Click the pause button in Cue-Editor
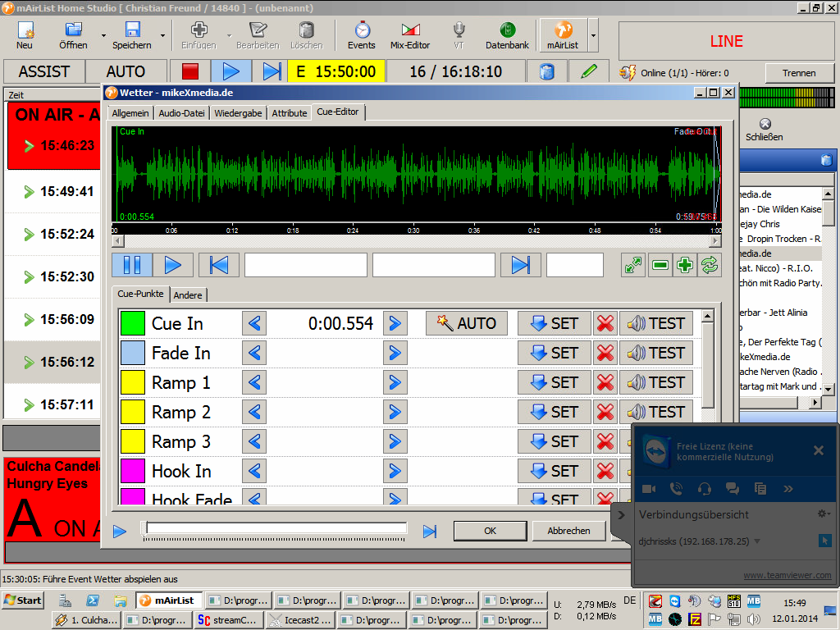 click(x=132, y=265)
